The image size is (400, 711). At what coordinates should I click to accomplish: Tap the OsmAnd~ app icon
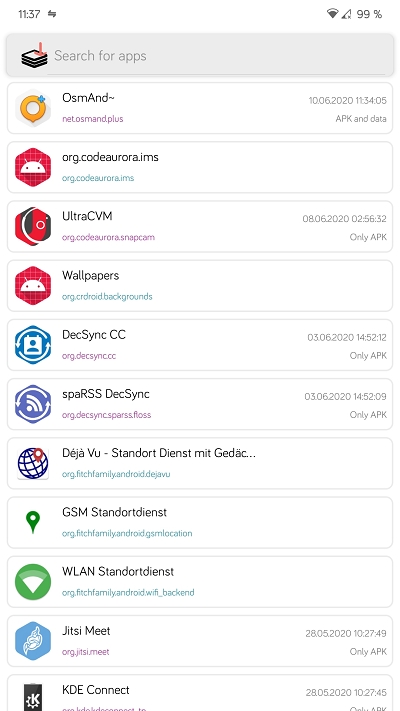point(33,108)
